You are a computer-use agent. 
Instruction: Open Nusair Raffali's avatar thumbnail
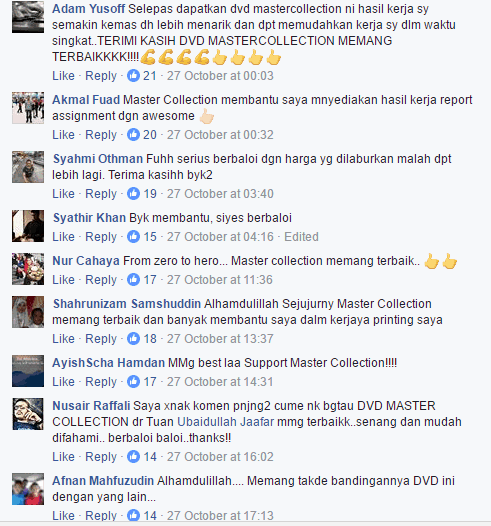coord(28,414)
